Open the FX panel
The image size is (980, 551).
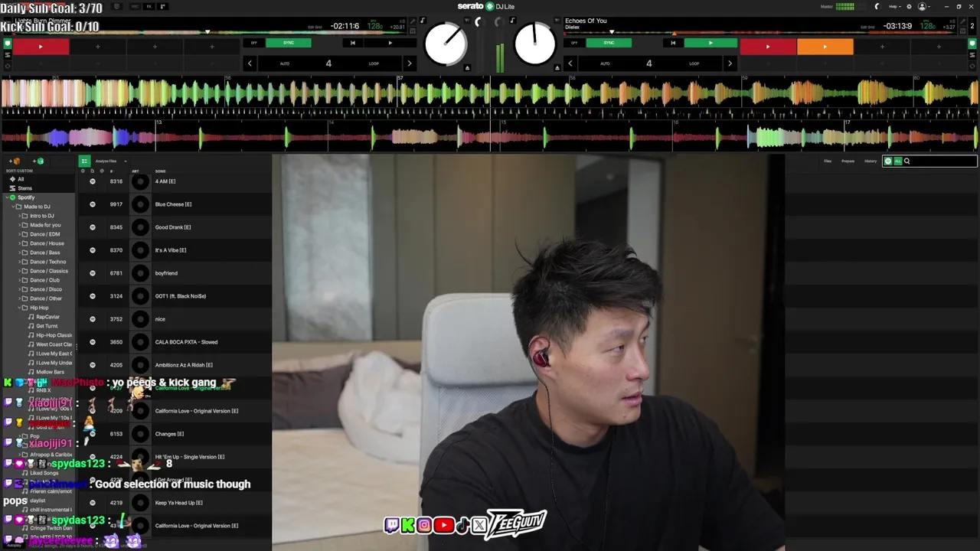[x=149, y=7]
